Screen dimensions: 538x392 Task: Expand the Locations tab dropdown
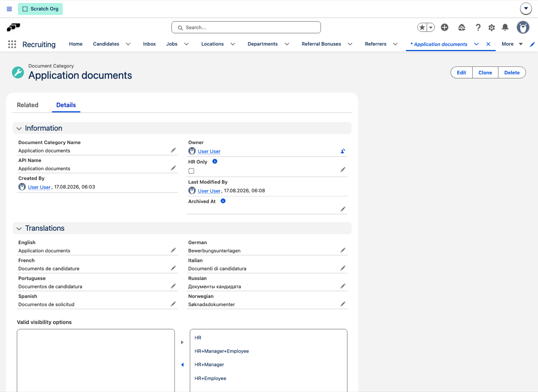pos(232,44)
